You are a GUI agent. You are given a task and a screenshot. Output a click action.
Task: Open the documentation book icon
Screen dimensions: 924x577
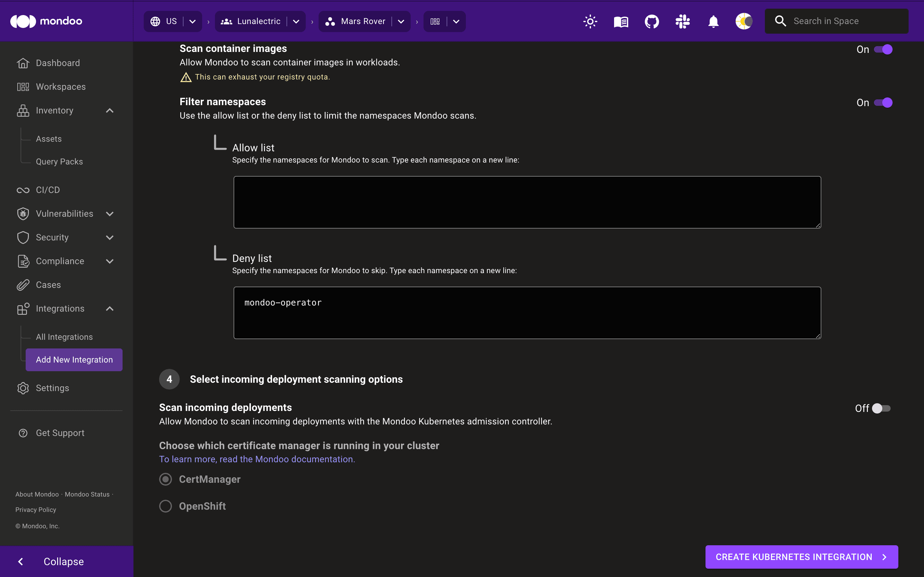pos(621,21)
